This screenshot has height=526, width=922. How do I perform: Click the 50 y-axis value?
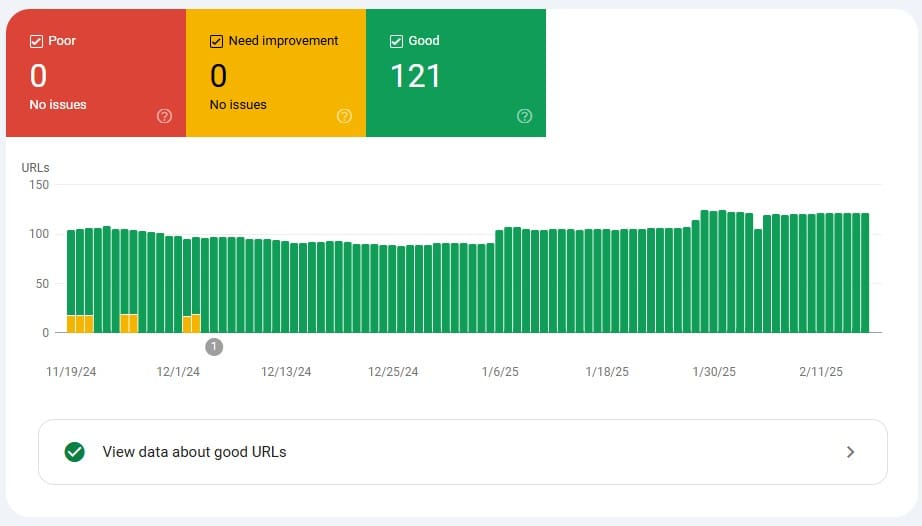click(x=42, y=283)
